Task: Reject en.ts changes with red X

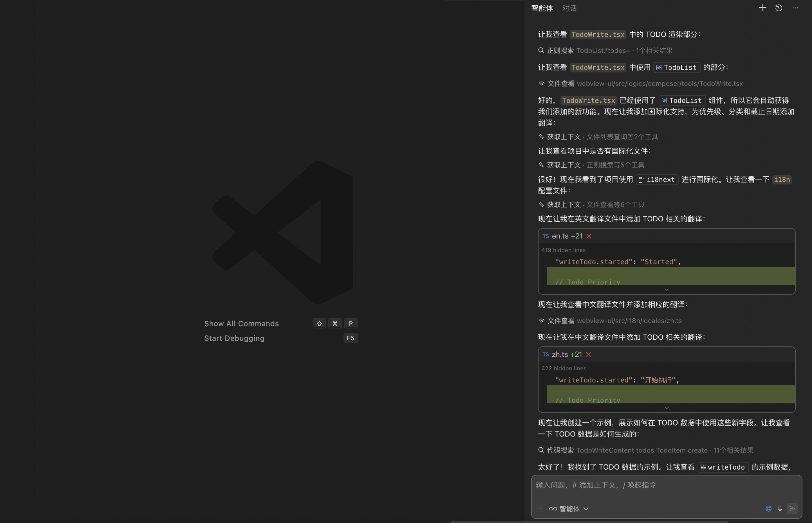Action: click(589, 236)
